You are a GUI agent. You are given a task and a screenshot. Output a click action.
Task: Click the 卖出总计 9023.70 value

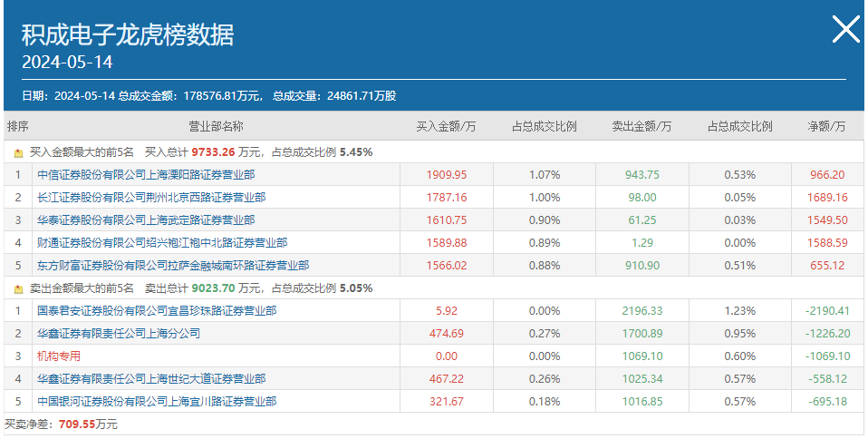click(214, 288)
